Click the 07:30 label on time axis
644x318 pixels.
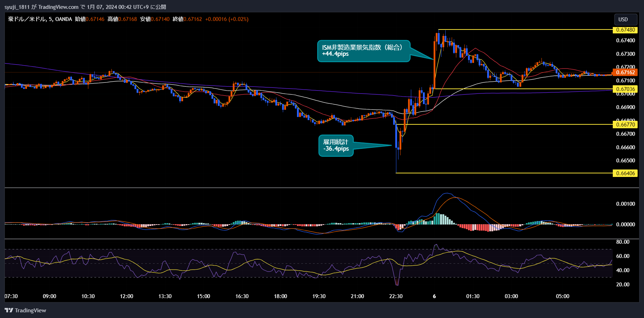(x=11, y=296)
